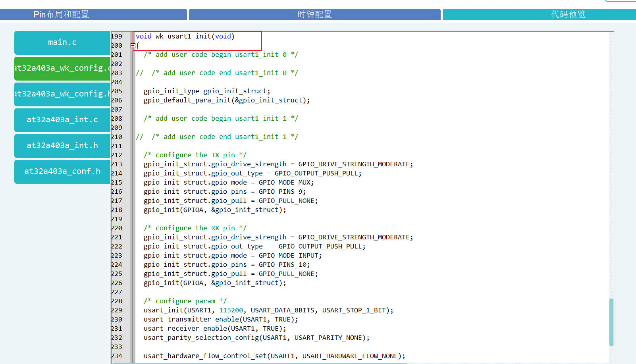Open at32a403a_int.h file
The image size is (636, 364).
[x=62, y=146]
